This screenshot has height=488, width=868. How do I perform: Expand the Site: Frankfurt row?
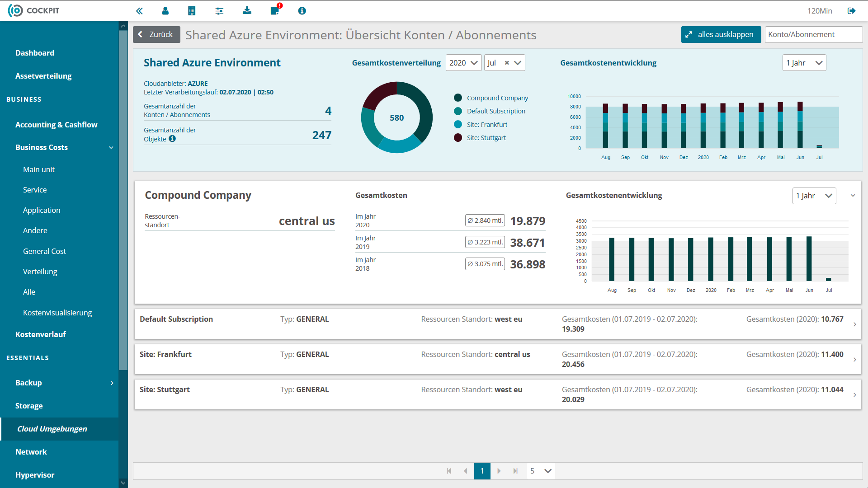pyautogui.click(x=855, y=360)
